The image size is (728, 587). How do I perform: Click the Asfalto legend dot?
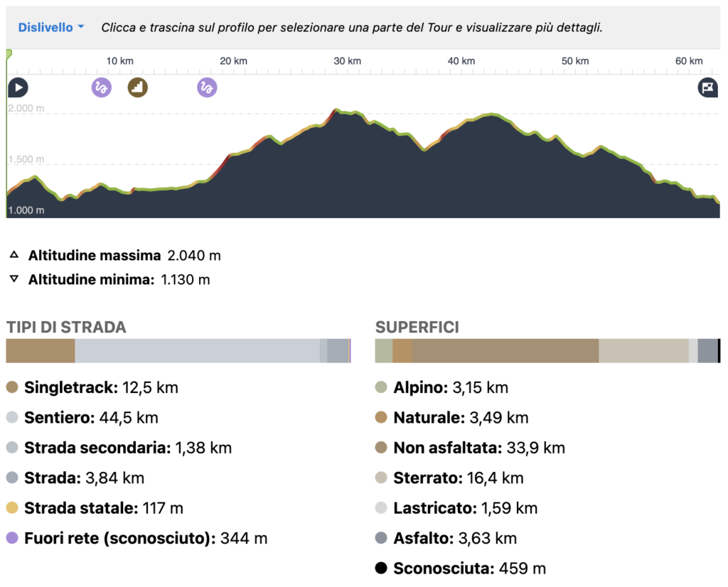click(x=381, y=538)
